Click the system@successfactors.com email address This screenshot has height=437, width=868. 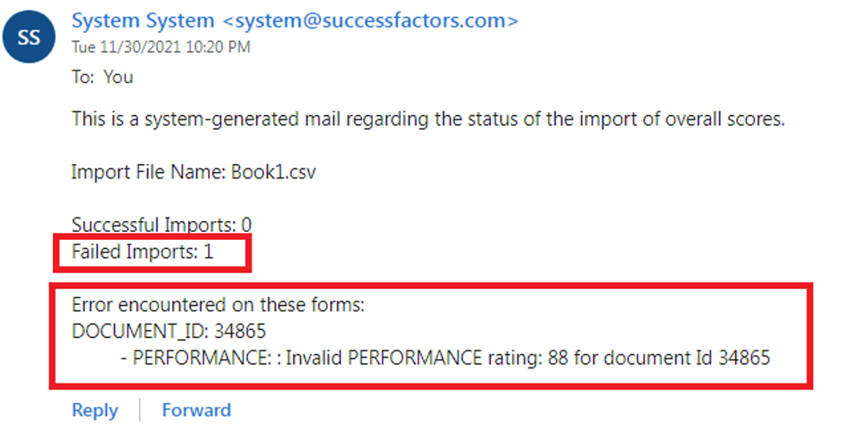[370, 21]
